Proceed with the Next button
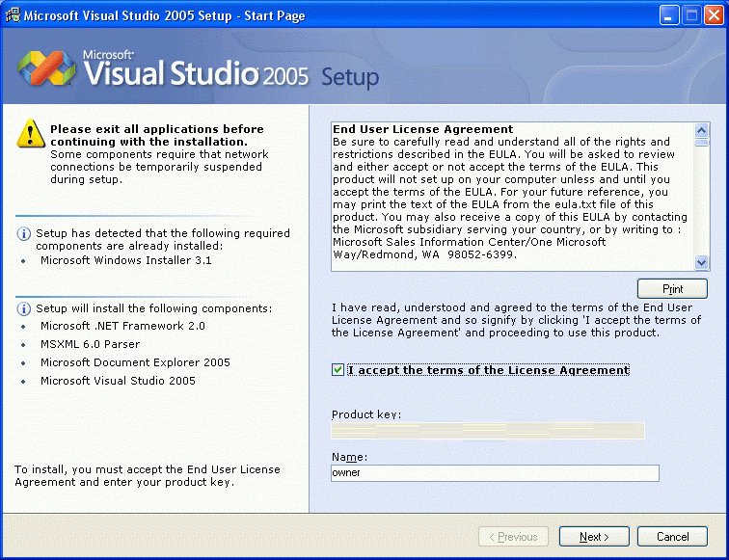 click(593, 537)
